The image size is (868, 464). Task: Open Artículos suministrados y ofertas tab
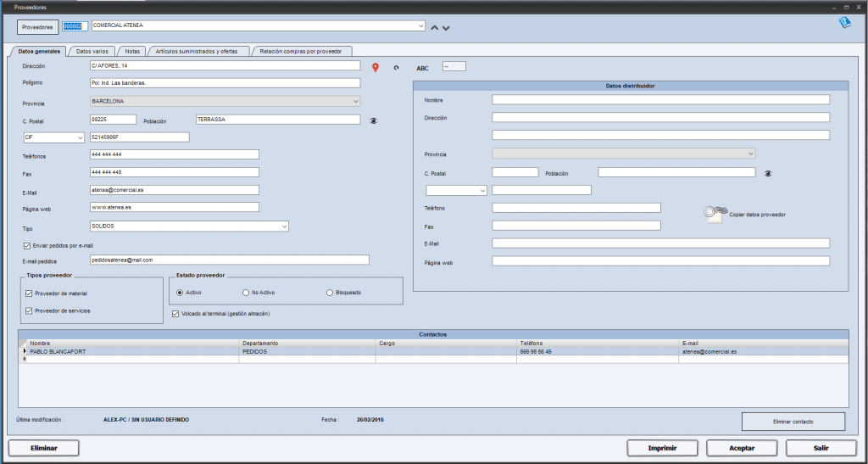click(197, 51)
